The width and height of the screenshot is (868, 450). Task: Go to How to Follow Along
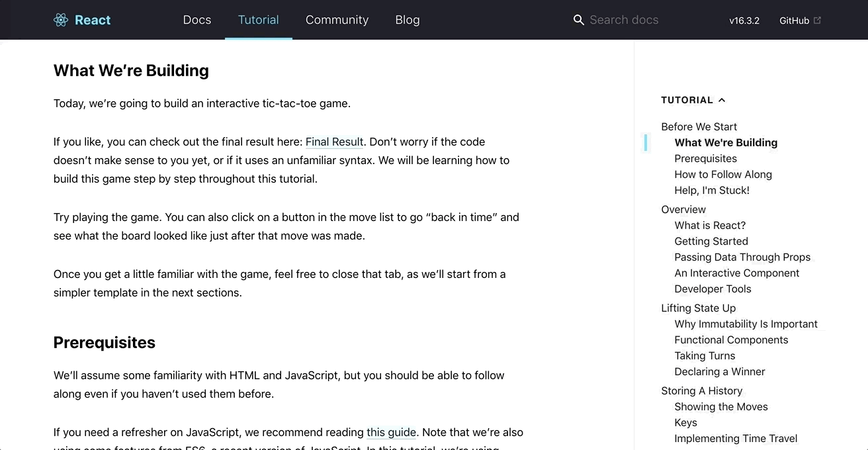pos(723,174)
